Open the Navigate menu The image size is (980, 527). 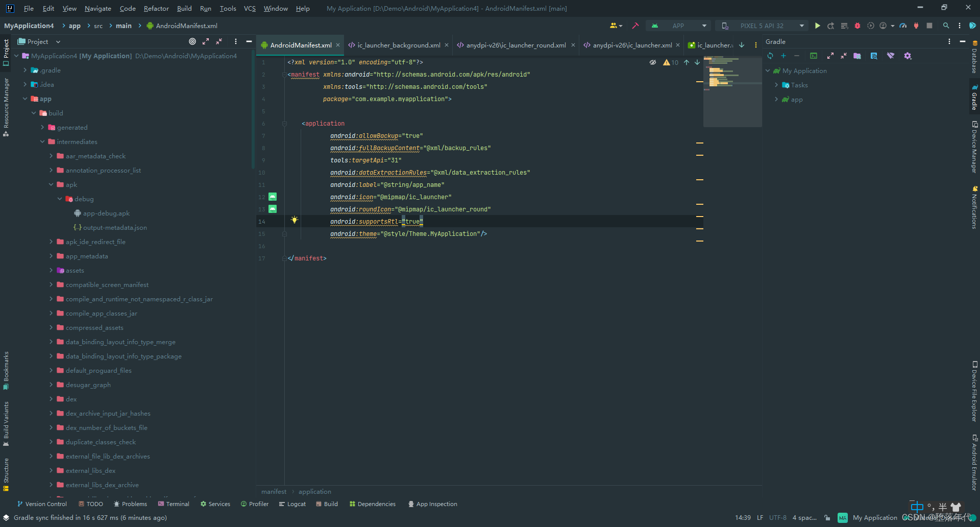(x=98, y=8)
